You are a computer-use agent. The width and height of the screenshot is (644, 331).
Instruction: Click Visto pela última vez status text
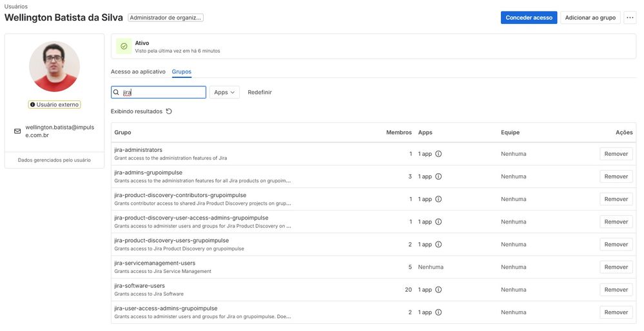point(177,51)
